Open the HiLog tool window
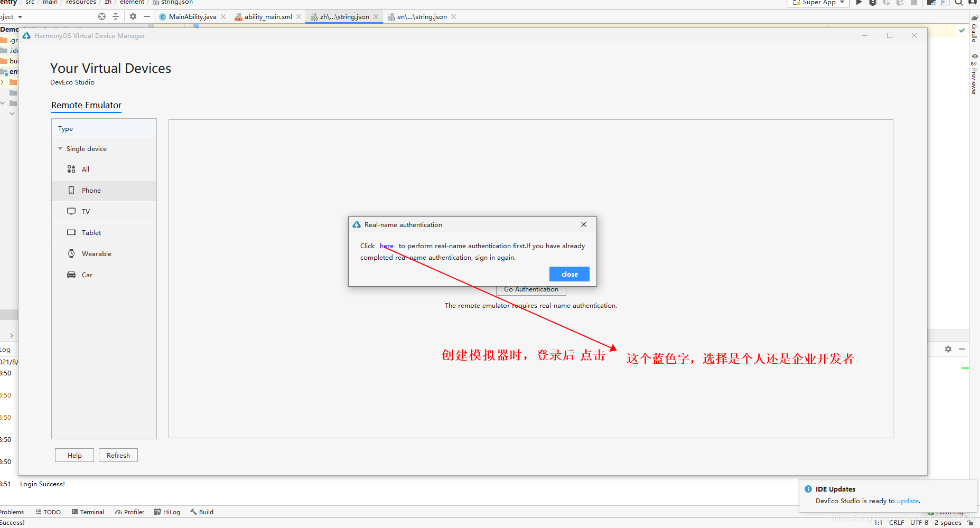This screenshot has height=528, width=980. tap(167, 512)
